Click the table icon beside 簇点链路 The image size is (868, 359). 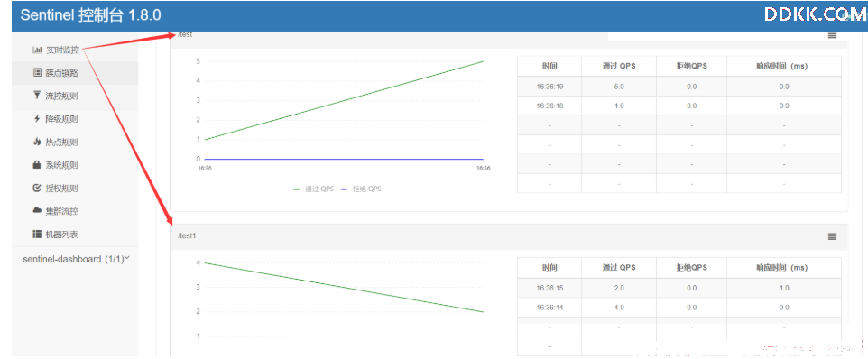(37, 72)
